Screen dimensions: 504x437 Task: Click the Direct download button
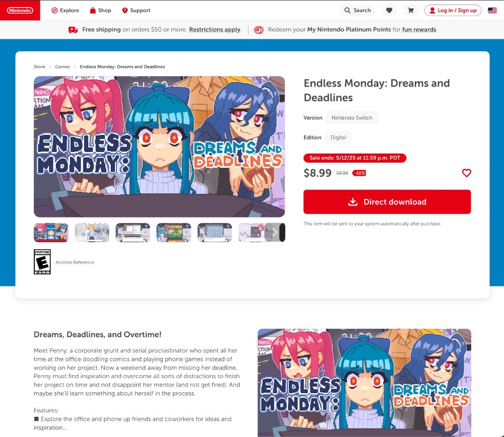387,202
